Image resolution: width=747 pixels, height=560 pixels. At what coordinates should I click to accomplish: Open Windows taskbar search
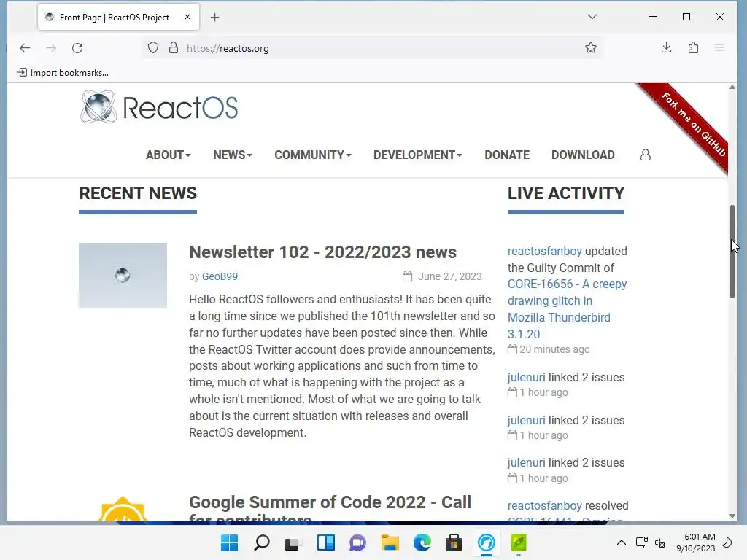(262, 542)
